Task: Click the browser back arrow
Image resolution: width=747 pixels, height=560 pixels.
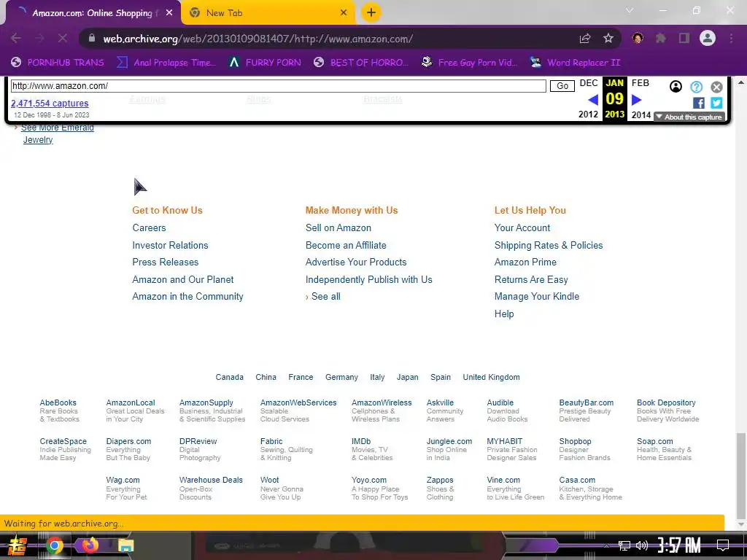Action: (x=16, y=38)
